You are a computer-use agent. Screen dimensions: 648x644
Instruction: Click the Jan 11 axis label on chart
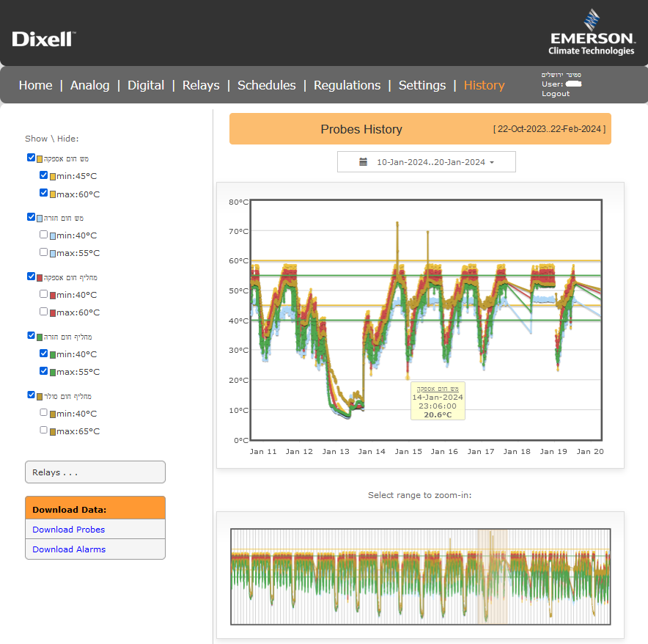point(263,452)
